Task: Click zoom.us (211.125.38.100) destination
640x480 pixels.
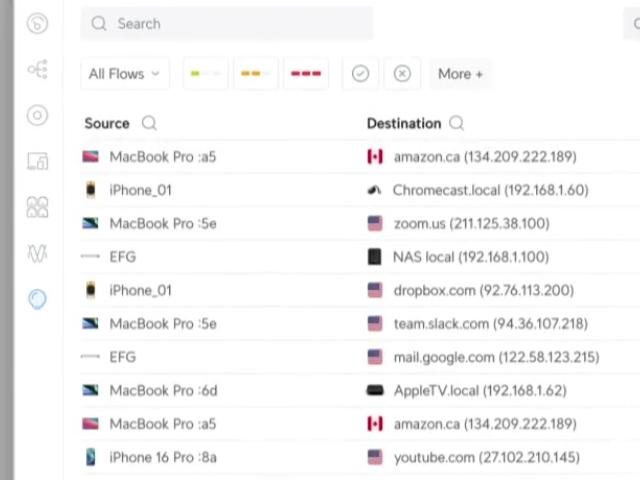Action: point(471,224)
